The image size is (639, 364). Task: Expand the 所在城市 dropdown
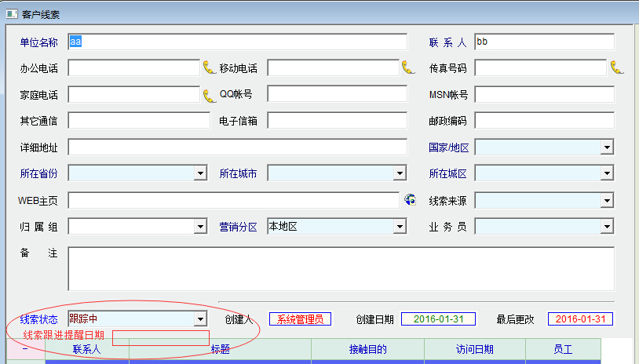point(400,173)
